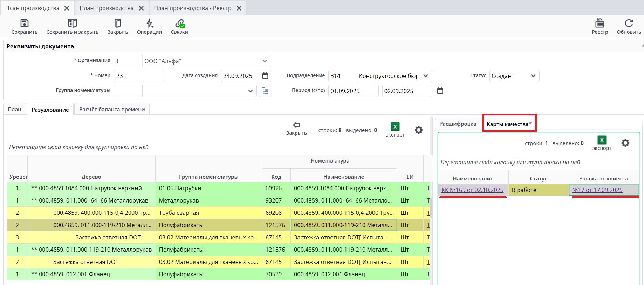
Task: Open settings gear of the Разузлование grid
Action: pyautogui.click(x=418, y=130)
